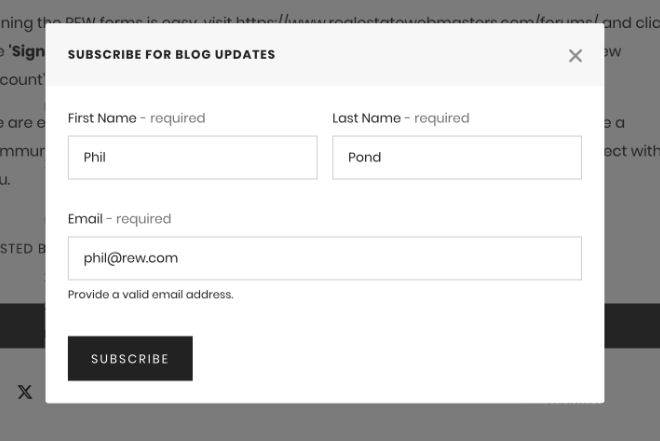660x441 pixels.
Task: Click the First Name label
Action: (x=102, y=118)
